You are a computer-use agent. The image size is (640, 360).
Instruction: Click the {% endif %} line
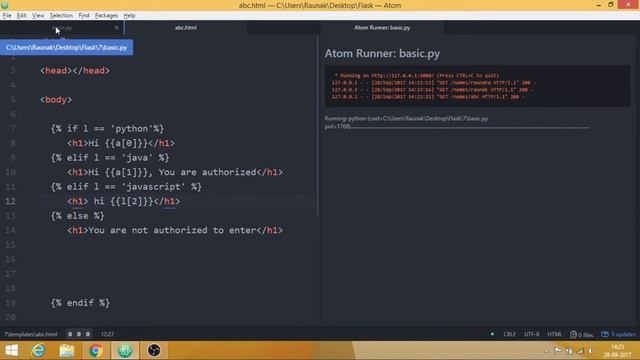click(x=80, y=303)
